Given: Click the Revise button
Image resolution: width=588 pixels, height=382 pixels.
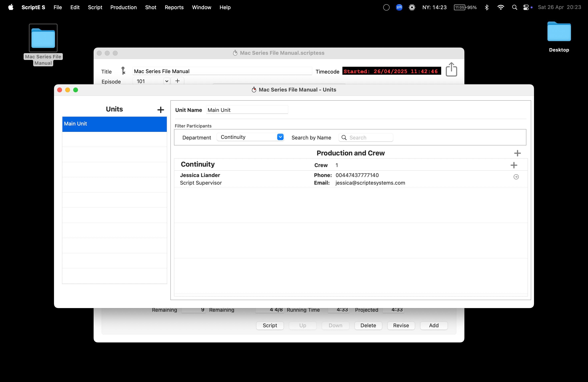Looking at the screenshot, I should [x=401, y=325].
